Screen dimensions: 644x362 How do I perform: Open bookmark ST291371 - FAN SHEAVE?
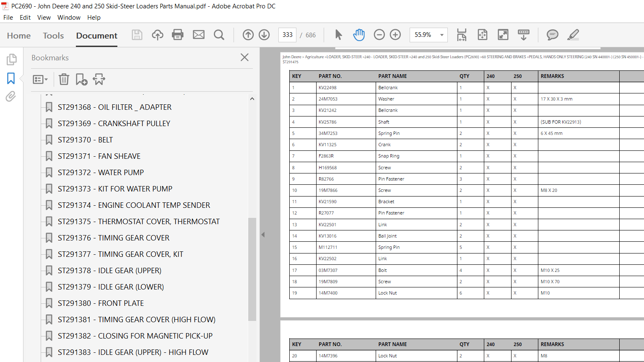point(99,156)
